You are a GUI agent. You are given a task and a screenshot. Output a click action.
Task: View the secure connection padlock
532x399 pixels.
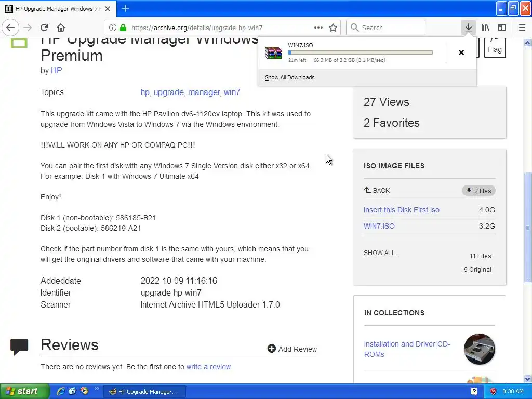click(x=123, y=28)
